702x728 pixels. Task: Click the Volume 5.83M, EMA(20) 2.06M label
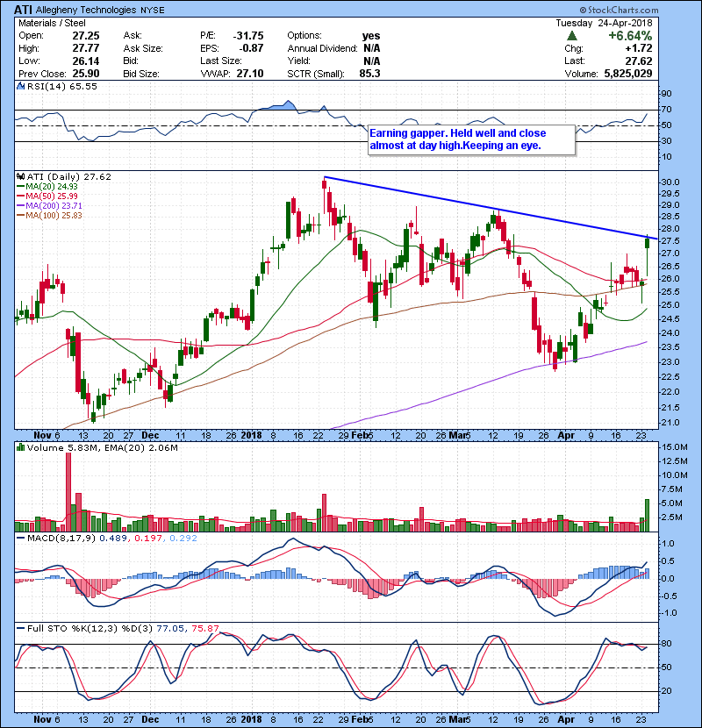pyautogui.click(x=103, y=448)
